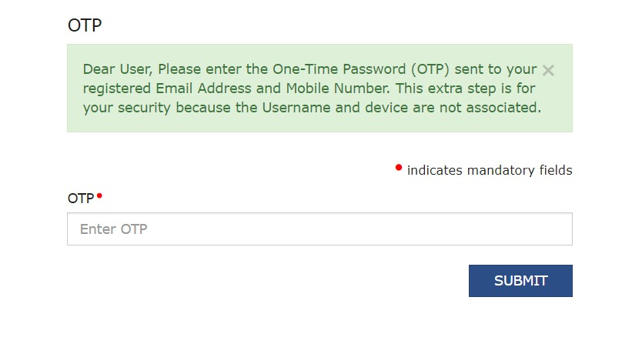Click 'One-Time Password (OTP)' text in alert
632x364 pixels.
coord(347,69)
